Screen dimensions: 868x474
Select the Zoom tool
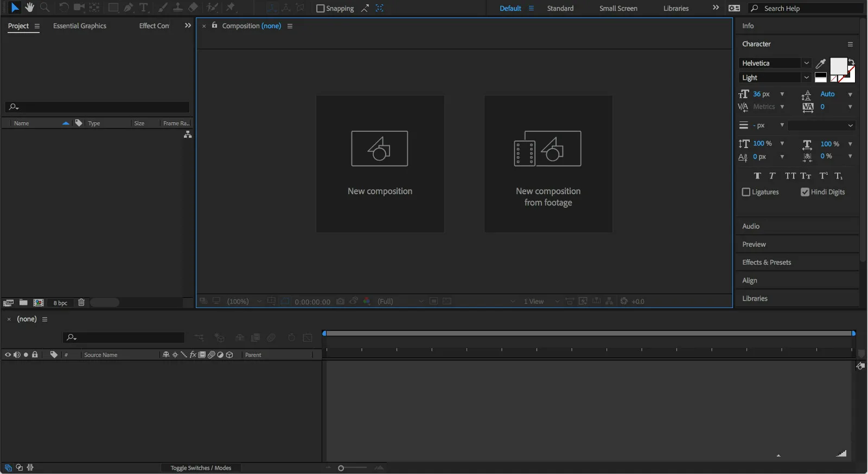click(x=45, y=8)
